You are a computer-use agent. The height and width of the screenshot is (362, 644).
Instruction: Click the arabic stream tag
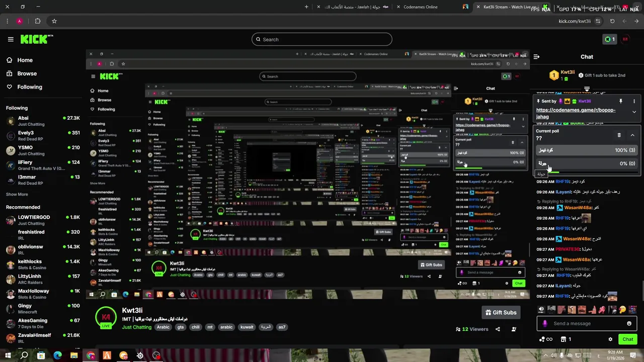pos(226,327)
